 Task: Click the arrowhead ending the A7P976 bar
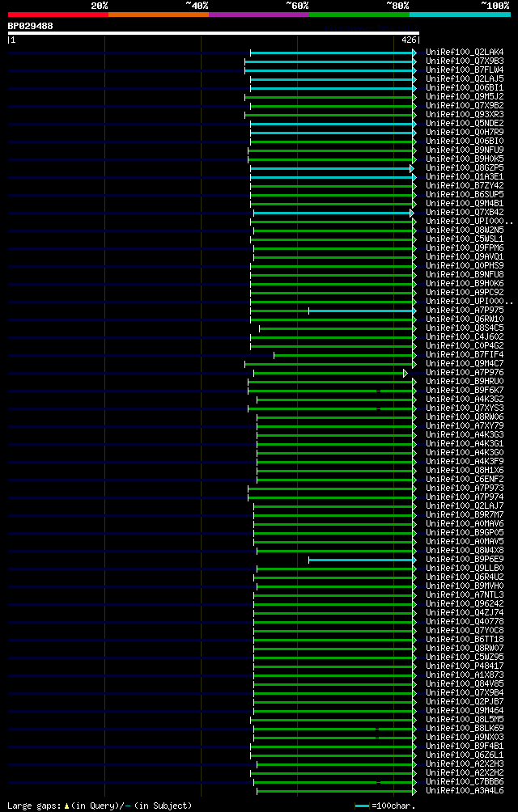pyautogui.click(x=405, y=372)
